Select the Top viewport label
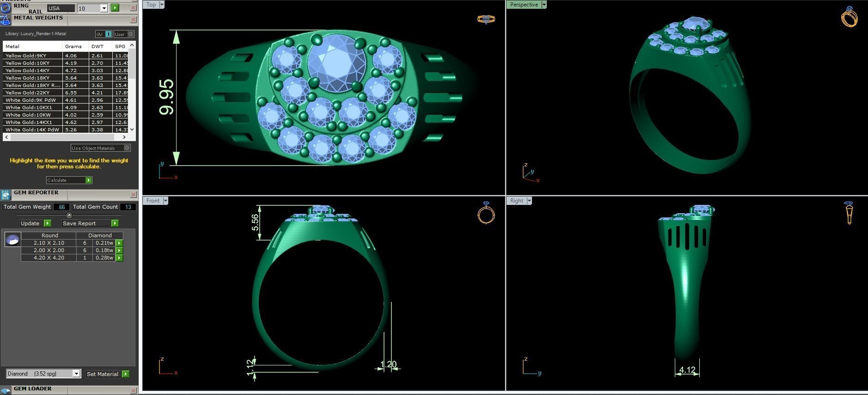Viewport: 868px width, 395px height. tap(151, 5)
